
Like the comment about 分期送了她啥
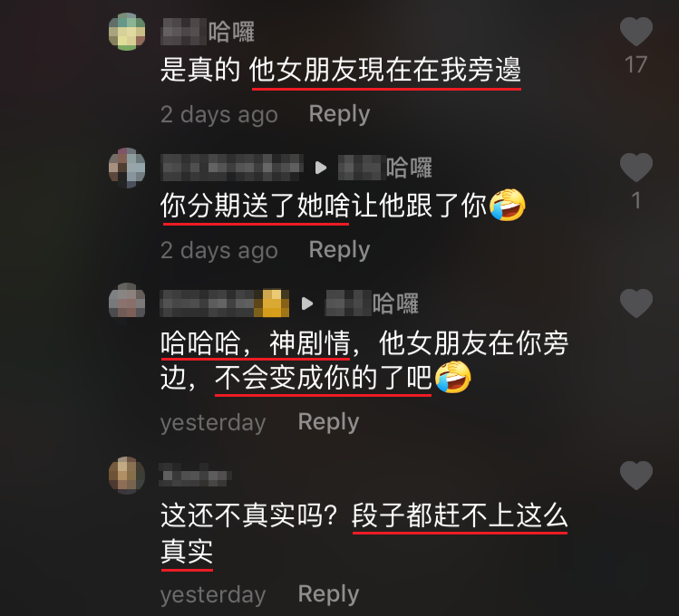[635, 168]
